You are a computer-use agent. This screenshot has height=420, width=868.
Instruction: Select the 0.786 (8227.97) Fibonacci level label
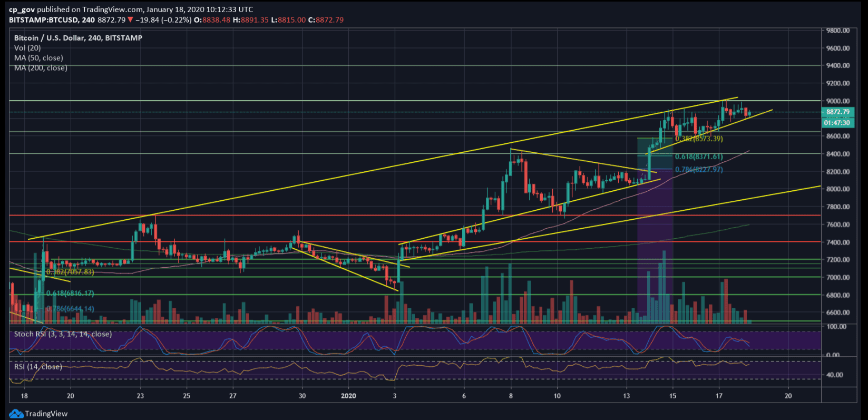(x=699, y=170)
